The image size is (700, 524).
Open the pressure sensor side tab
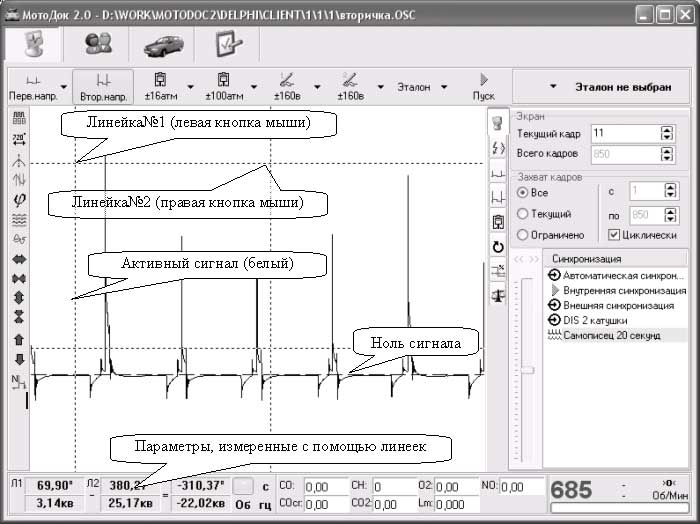click(x=498, y=221)
